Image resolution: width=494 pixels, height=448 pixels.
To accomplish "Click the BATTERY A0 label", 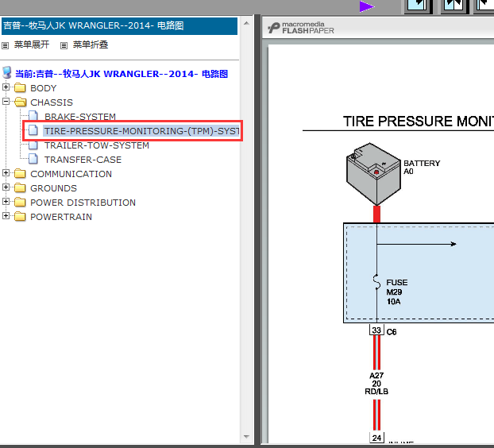I will click(422, 168).
